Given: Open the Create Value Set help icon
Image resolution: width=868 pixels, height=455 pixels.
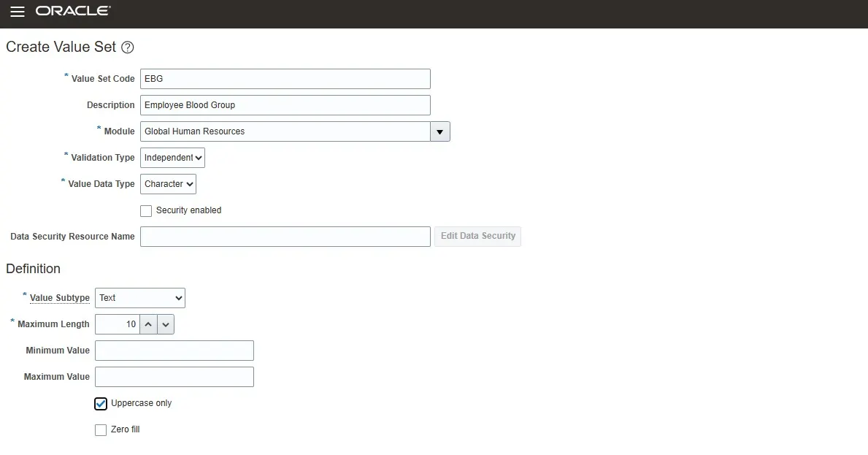Looking at the screenshot, I should click(x=127, y=47).
